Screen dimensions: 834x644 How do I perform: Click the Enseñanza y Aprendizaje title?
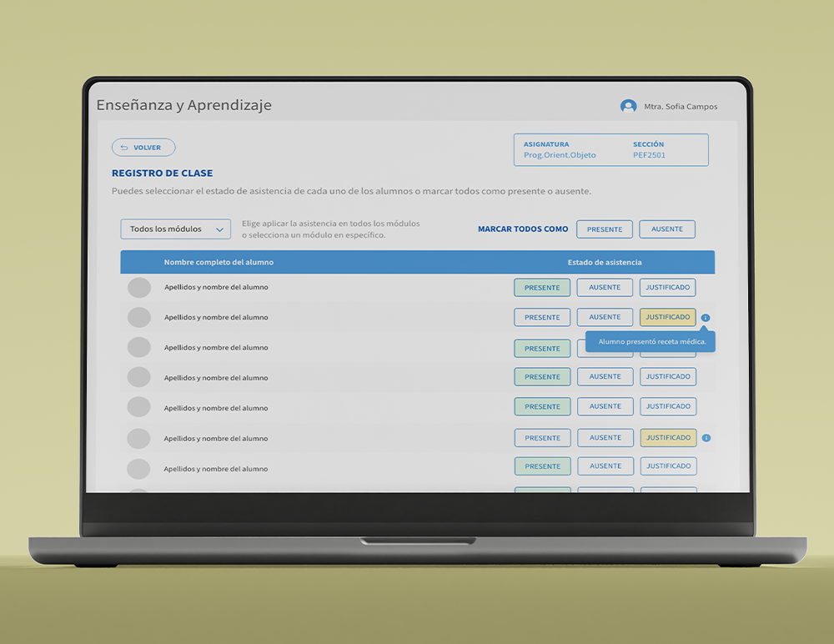pyautogui.click(x=183, y=105)
